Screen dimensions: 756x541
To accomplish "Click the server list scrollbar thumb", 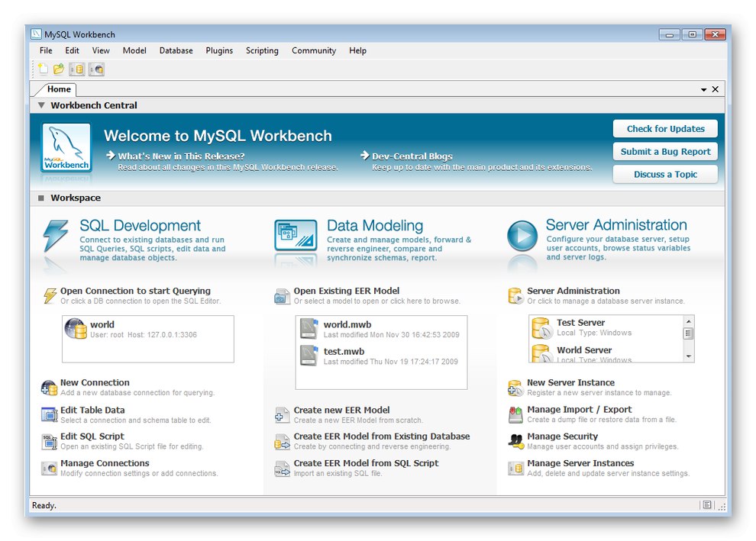I will (689, 333).
